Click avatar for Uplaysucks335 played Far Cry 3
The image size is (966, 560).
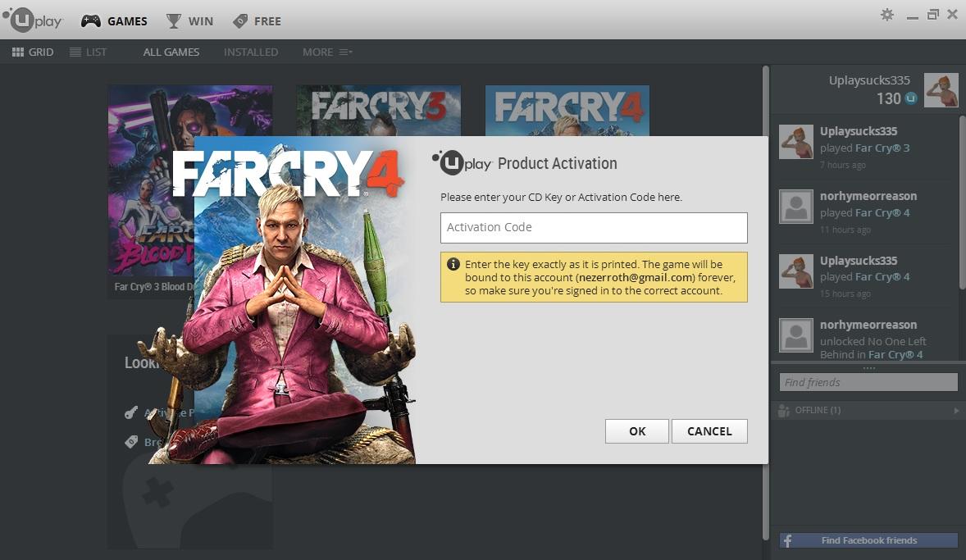tap(796, 142)
